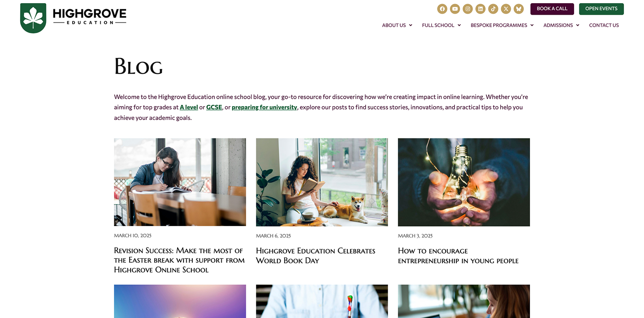Expand the Bespoke Programmes dropdown menu
This screenshot has width=644, height=318.
point(502,25)
